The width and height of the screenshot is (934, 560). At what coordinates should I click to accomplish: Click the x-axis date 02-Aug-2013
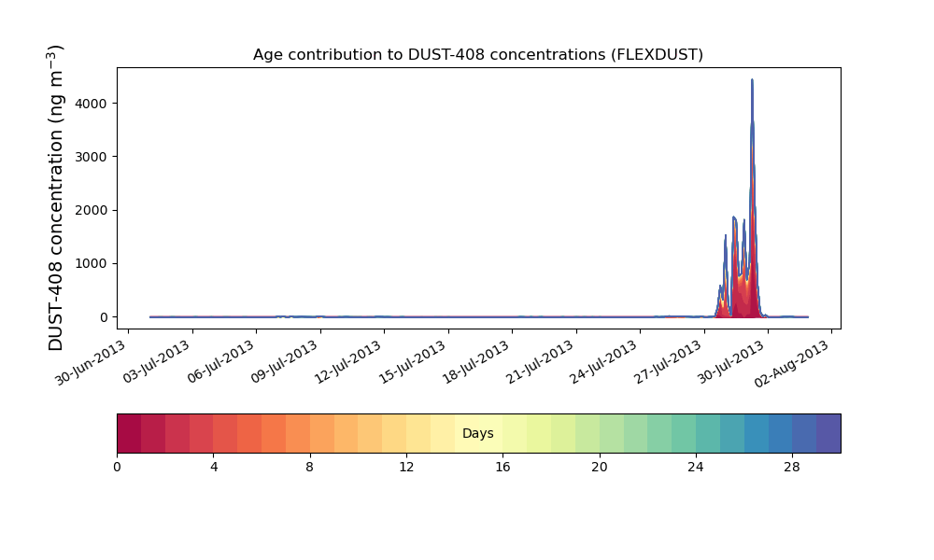[x=793, y=364]
